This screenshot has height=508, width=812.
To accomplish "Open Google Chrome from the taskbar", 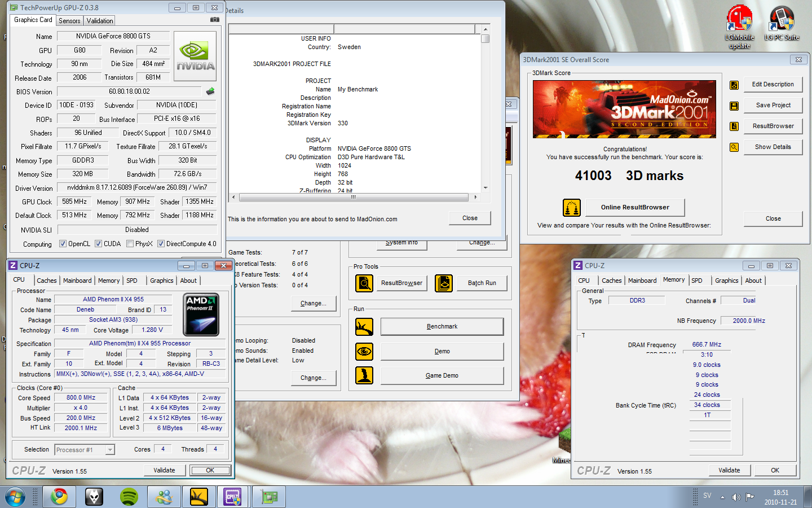I will coord(59,497).
